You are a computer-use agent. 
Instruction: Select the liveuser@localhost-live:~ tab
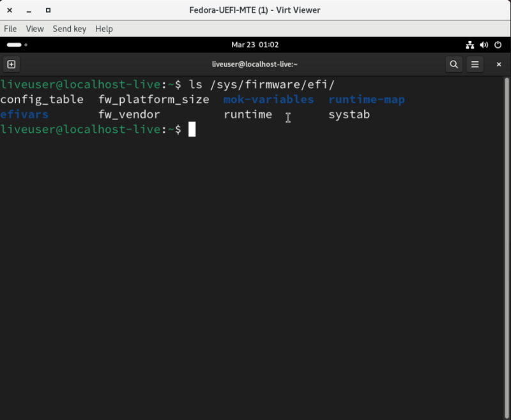coord(256,64)
